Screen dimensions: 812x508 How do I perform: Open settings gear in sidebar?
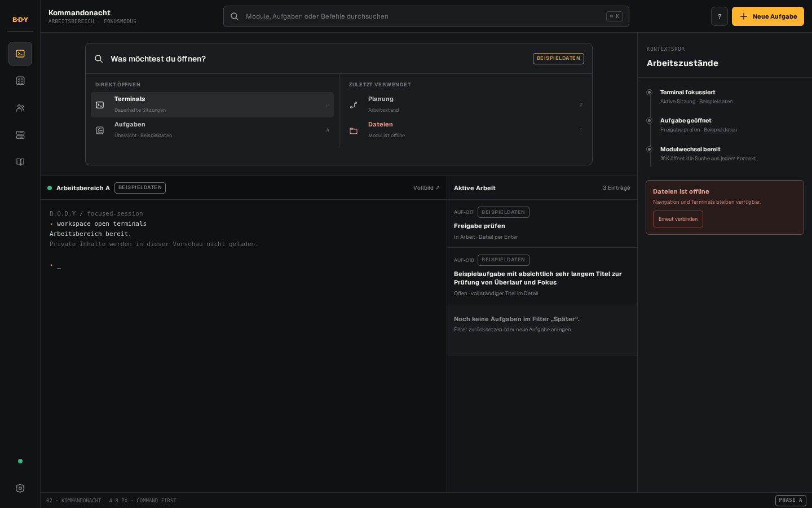[20, 488]
